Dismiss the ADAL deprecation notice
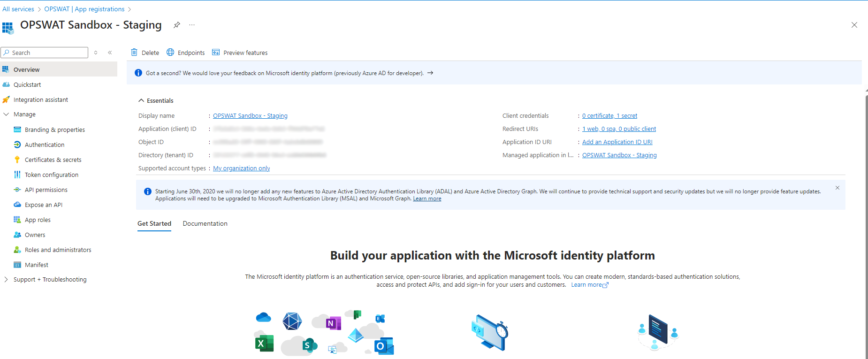The width and height of the screenshot is (868, 359). point(838,188)
